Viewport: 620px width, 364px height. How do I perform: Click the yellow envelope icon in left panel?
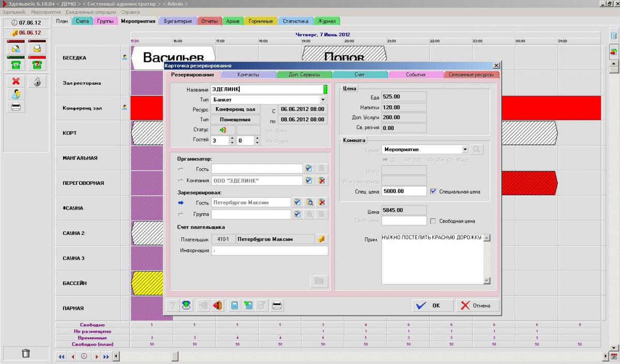(x=37, y=49)
